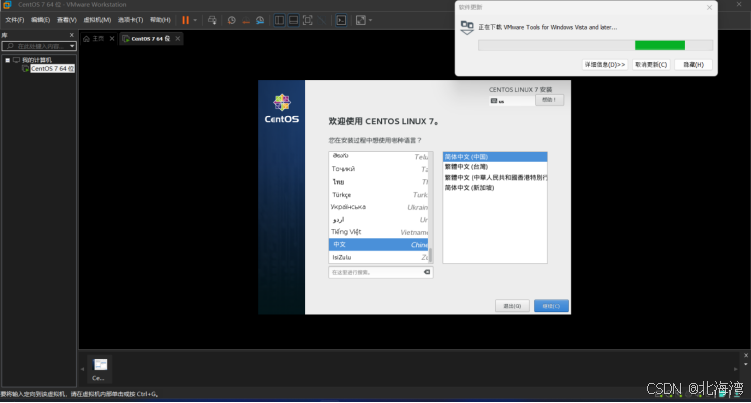
Task: Open the 编辑(E) menu
Action: click(40, 20)
